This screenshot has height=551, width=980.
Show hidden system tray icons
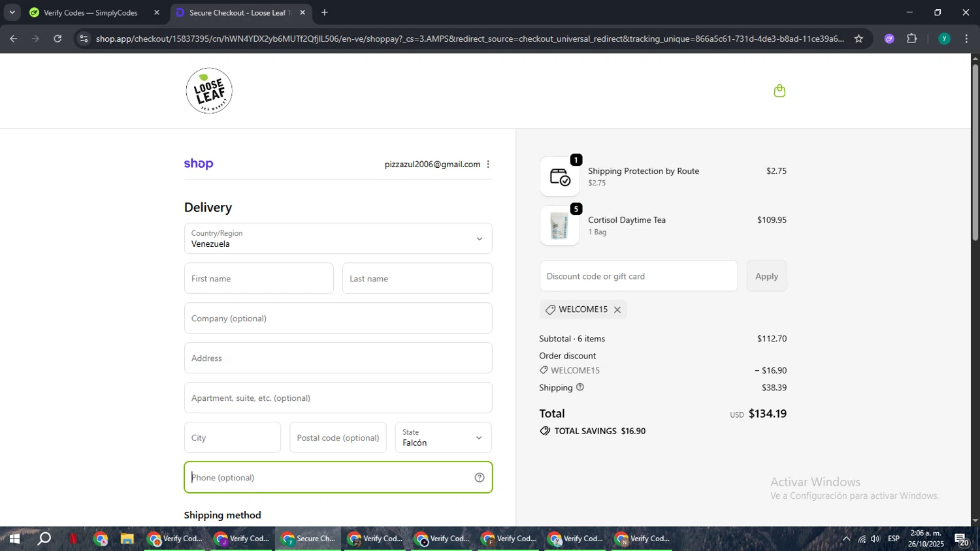click(846, 539)
